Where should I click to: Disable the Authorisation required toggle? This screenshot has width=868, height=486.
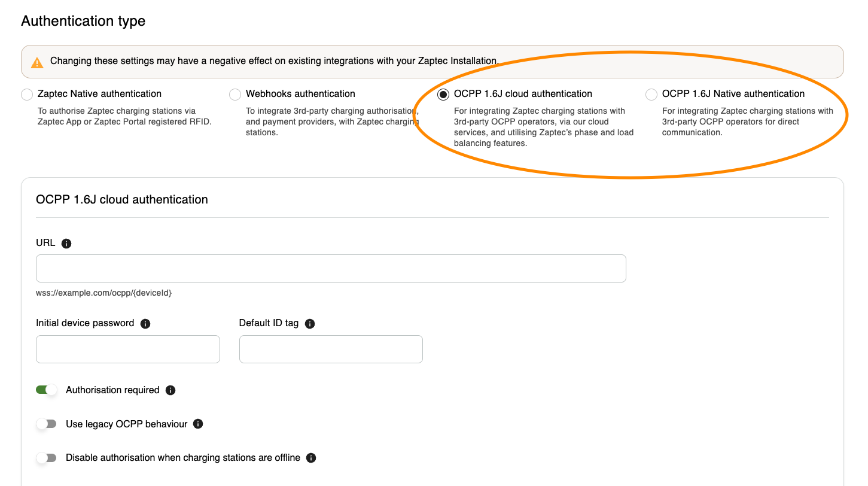[x=47, y=390]
